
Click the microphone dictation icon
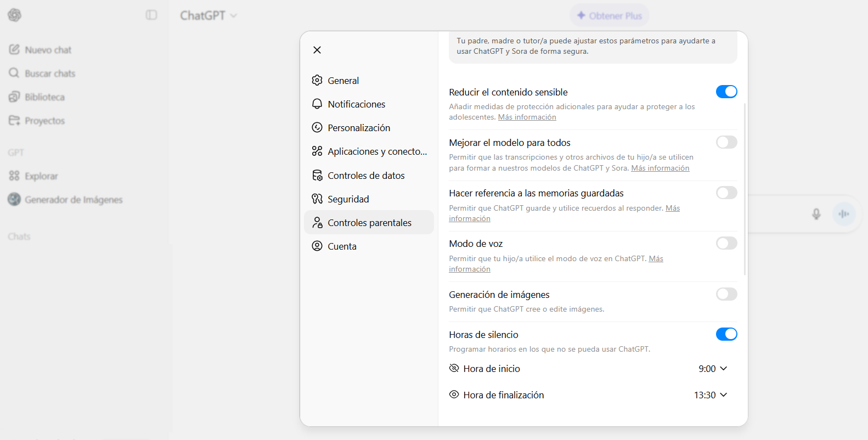[816, 214]
